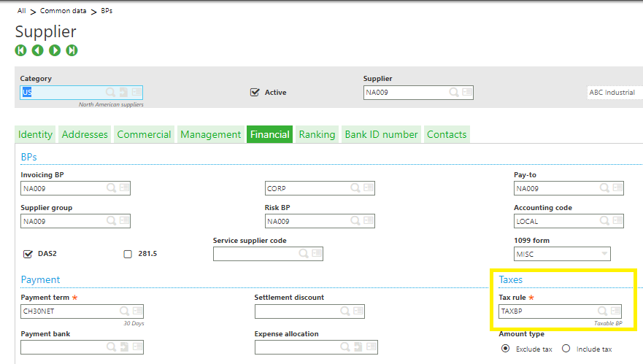
Task: Open the Tax rule lookup magnifier
Action: (603, 311)
